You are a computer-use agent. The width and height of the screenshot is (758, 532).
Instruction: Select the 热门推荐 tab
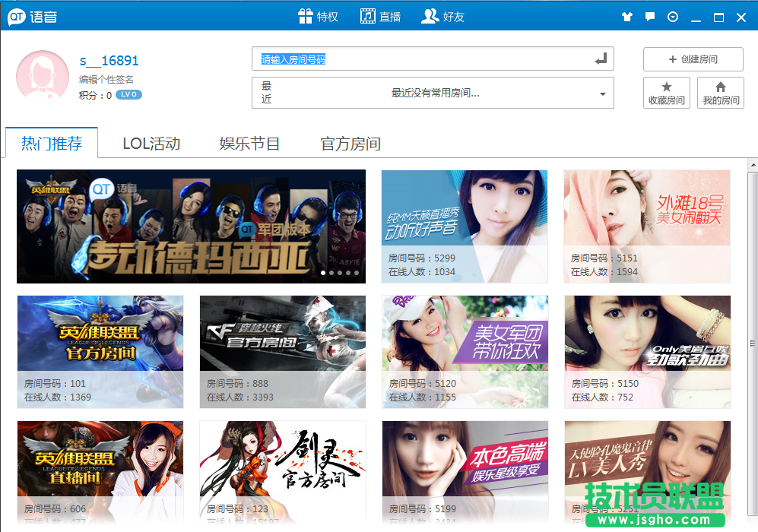pyautogui.click(x=52, y=143)
